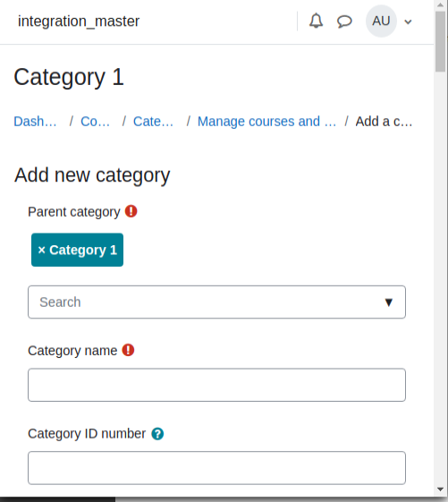Click the scrollbar down arrow
Screen dimensions: 448x502
click(440, 489)
